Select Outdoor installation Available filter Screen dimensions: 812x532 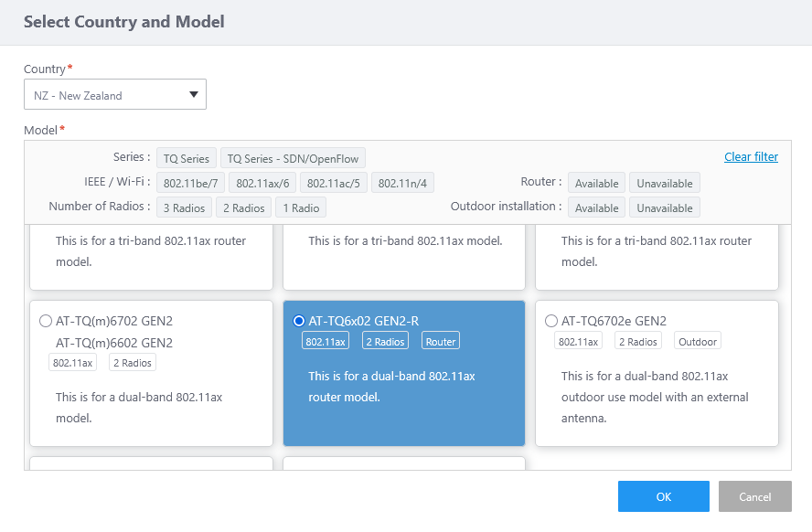coord(596,208)
